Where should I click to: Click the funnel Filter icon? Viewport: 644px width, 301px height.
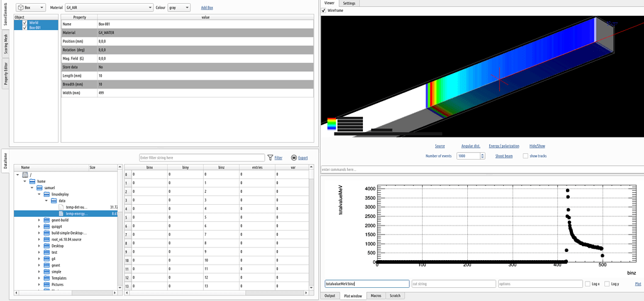click(270, 158)
